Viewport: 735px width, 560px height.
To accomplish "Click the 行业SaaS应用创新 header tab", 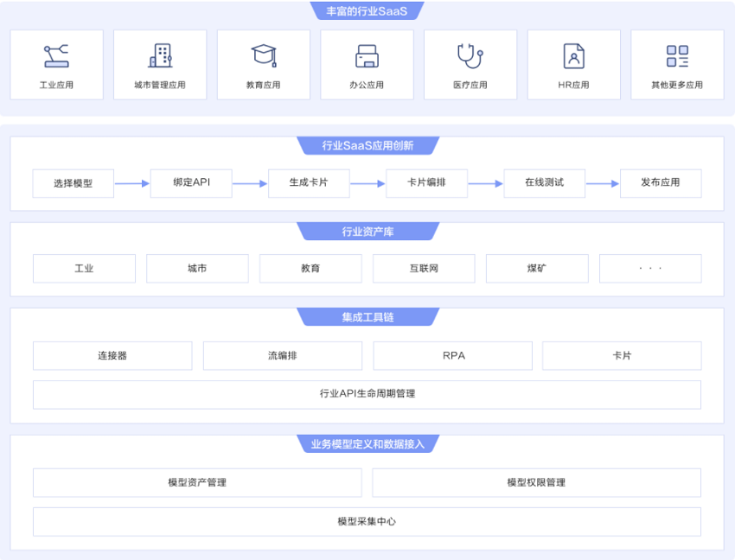I will pos(368,145).
